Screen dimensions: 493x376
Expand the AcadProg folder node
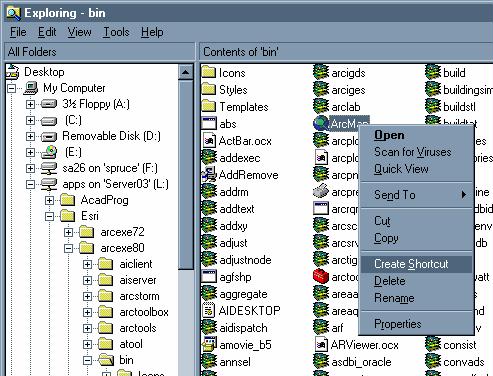coord(49,200)
